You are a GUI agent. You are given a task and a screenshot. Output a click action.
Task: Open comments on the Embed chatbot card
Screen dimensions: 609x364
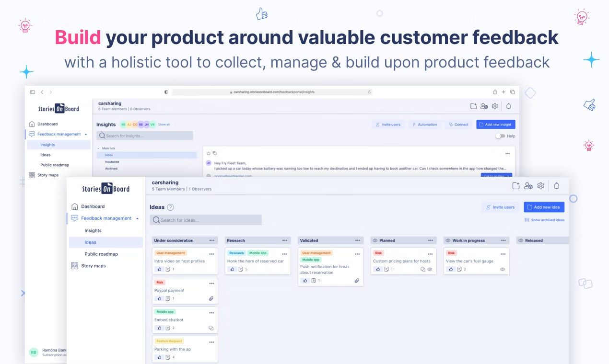point(211,328)
